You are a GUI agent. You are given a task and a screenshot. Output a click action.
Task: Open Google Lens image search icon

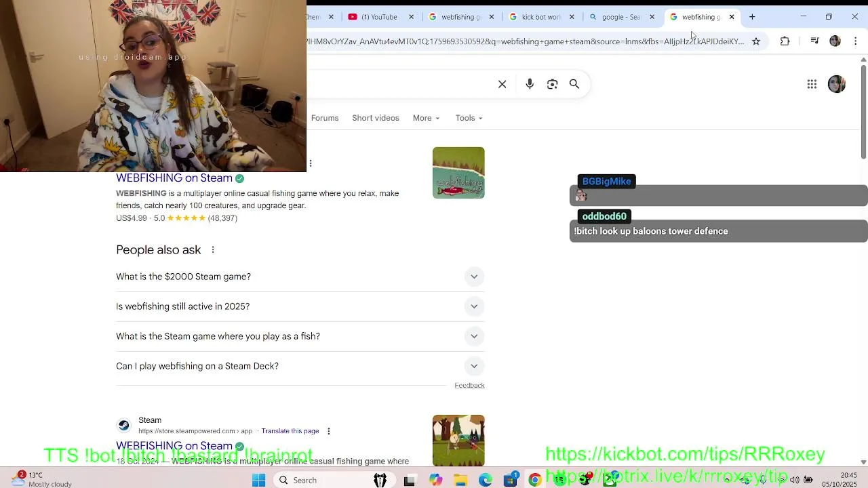click(552, 84)
